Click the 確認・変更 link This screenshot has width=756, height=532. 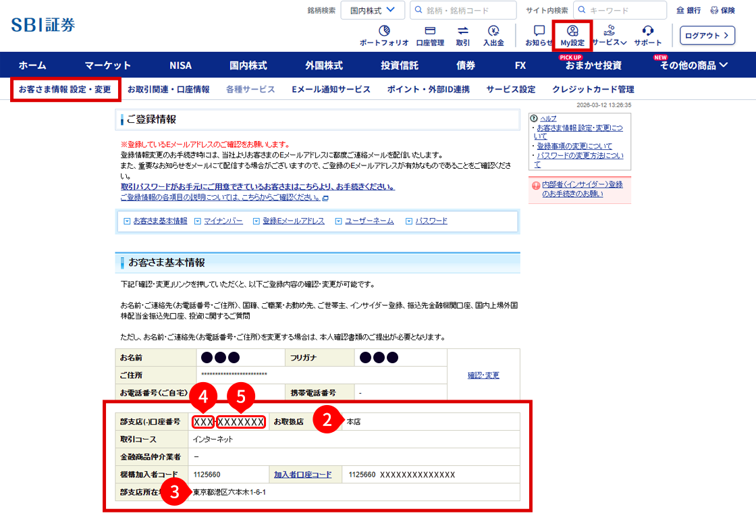tap(483, 375)
